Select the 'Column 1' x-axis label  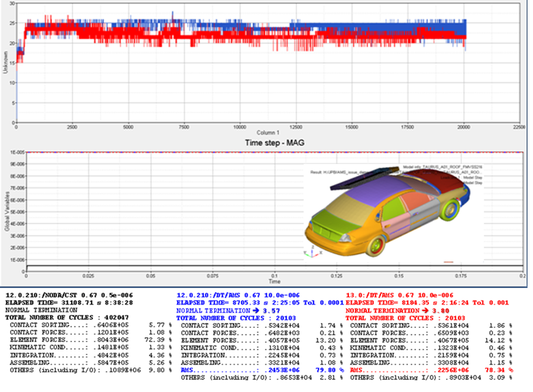(273, 132)
